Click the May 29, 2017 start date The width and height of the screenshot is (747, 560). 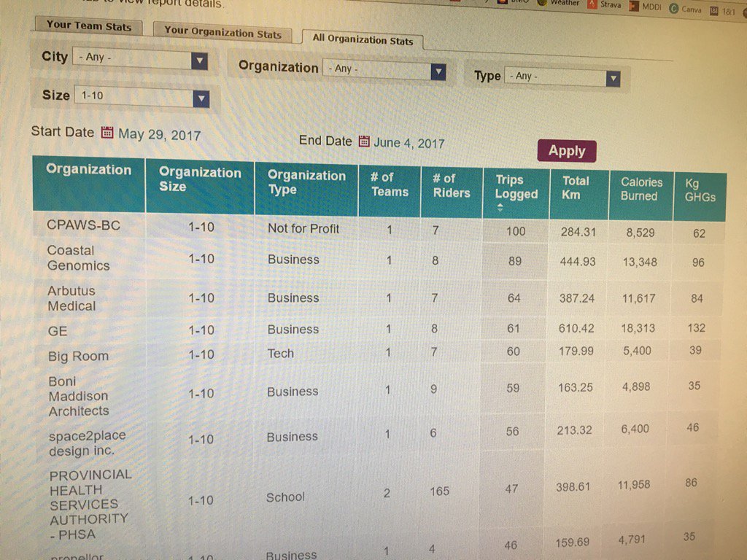point(159,135)
